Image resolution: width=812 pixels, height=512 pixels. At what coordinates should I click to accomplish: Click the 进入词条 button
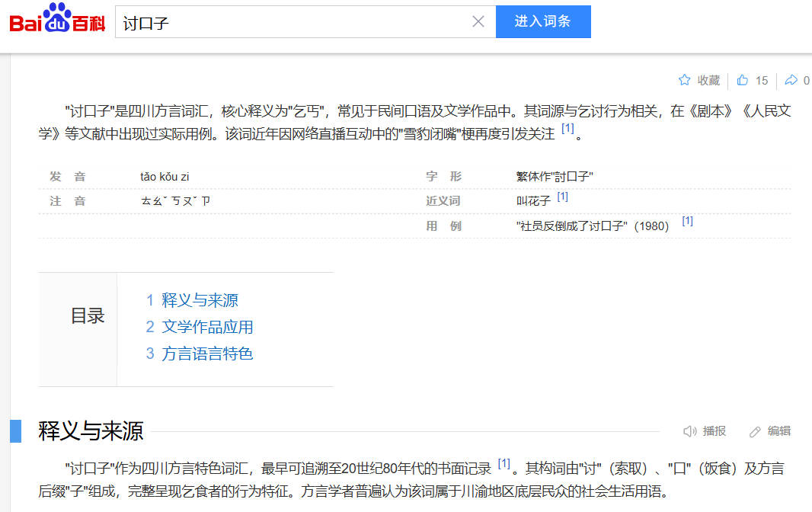click(x=542, y=22)
